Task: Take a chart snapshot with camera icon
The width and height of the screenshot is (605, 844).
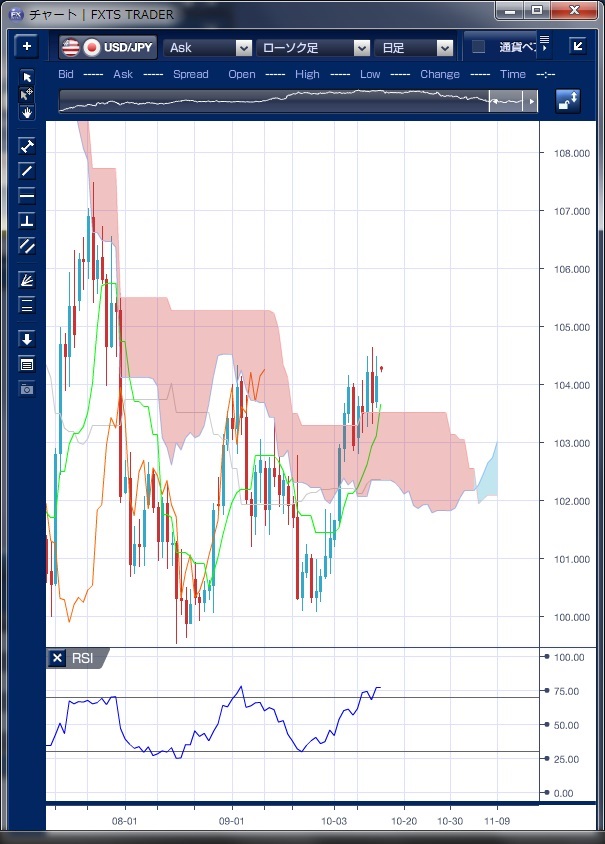Action: [27, 388]
